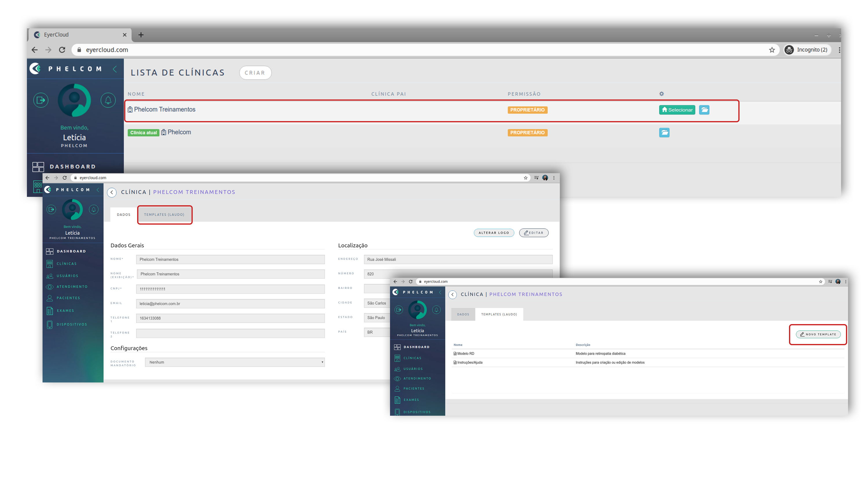Open Instruções/Ajuda template row
Image resolution: width=868 pixels, height=488 pixels.
[x=647, y=362]
